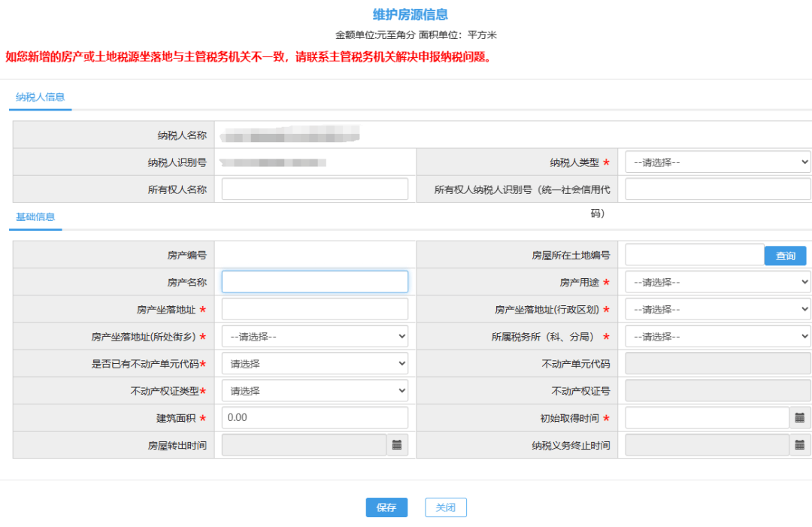Open the 房产坐落地址（所处街乡）dropdown

pos(314,336)
